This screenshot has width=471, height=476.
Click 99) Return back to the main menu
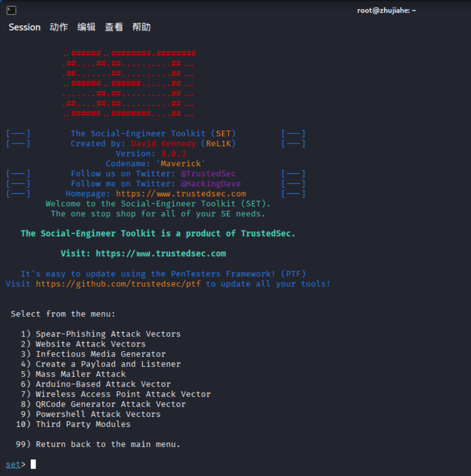[98, 444]
